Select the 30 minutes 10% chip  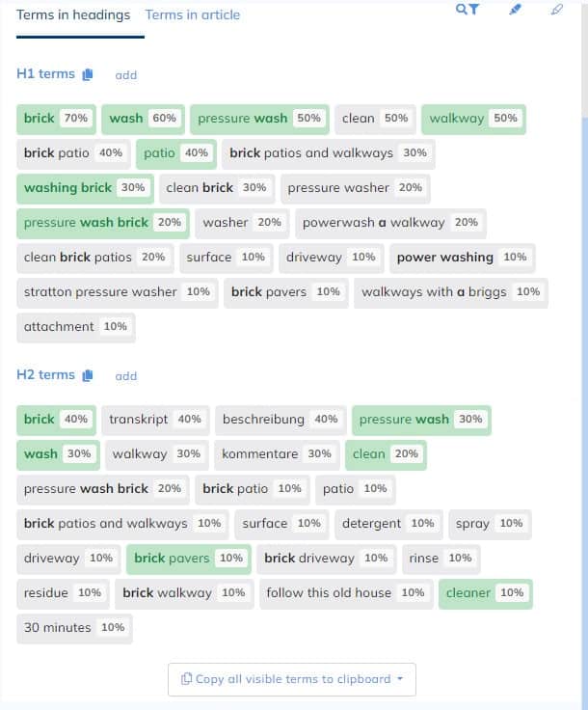pos(74,629)
